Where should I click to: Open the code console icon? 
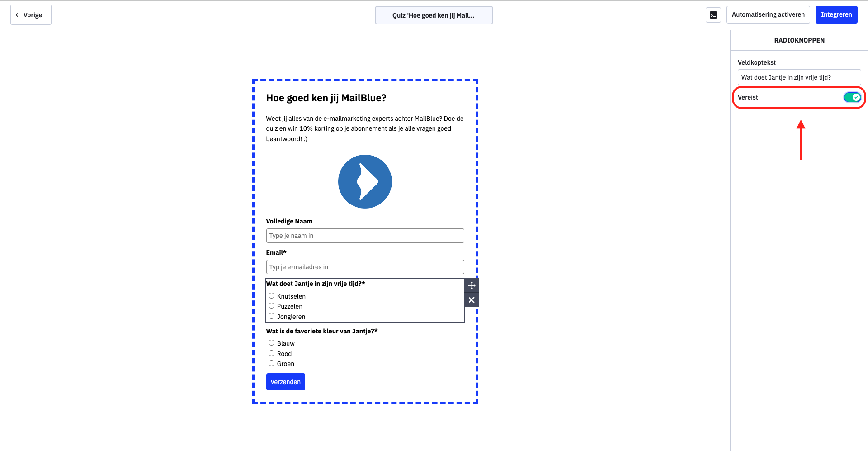[713, 15]
